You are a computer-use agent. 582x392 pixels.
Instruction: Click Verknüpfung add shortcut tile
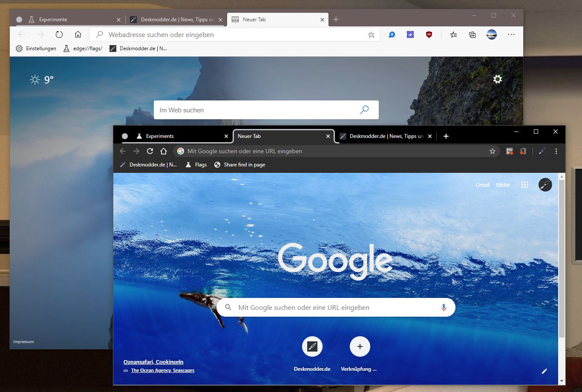(x=360, y=354)
